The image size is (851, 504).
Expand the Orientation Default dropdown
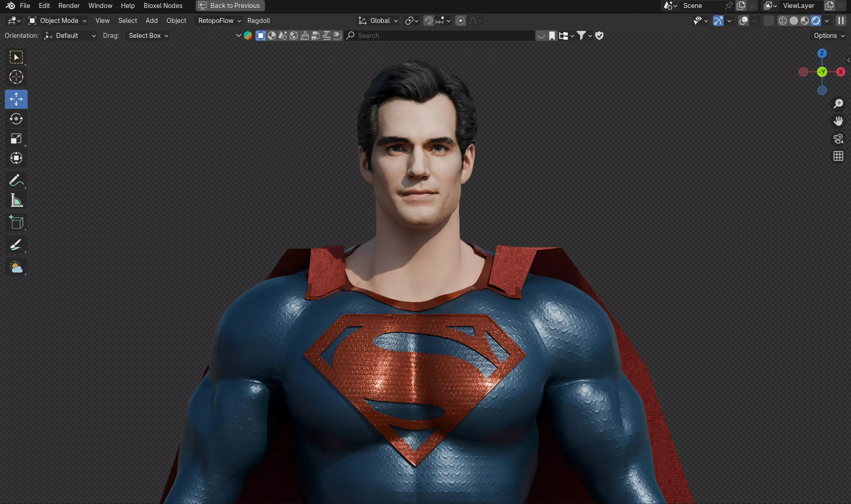coord(70,36)
